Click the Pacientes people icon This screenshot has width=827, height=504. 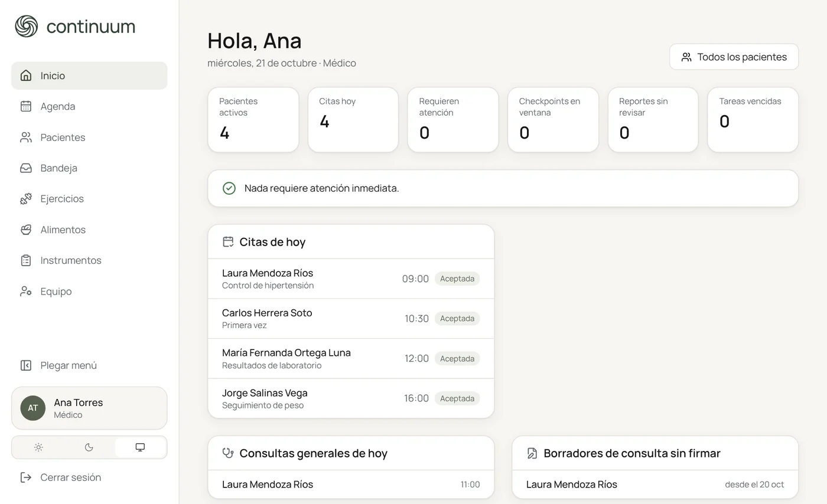tap(26, 137)
